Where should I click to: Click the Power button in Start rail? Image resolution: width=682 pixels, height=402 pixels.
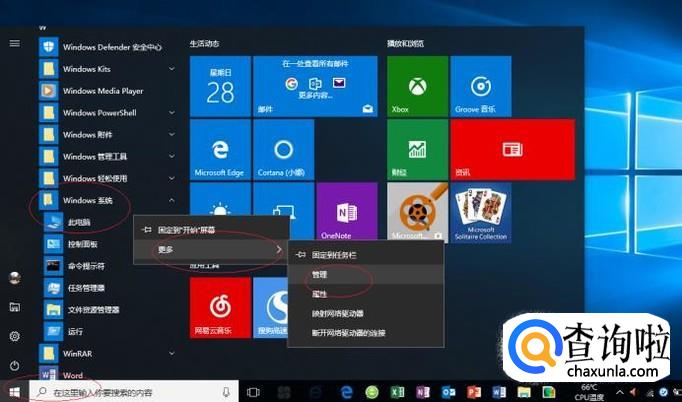coord(14,365)
